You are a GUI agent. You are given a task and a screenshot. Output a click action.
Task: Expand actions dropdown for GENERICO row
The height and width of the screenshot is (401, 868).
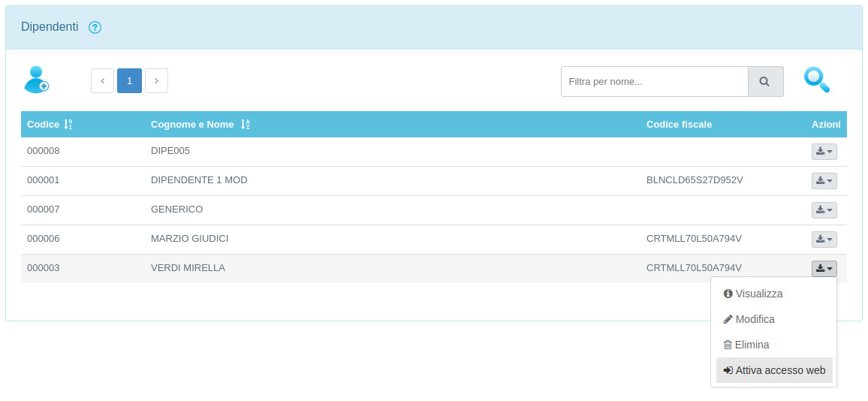824,210
